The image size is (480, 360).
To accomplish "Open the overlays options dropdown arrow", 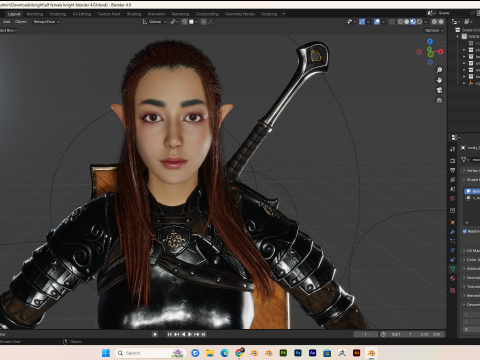I will (383, 22).
